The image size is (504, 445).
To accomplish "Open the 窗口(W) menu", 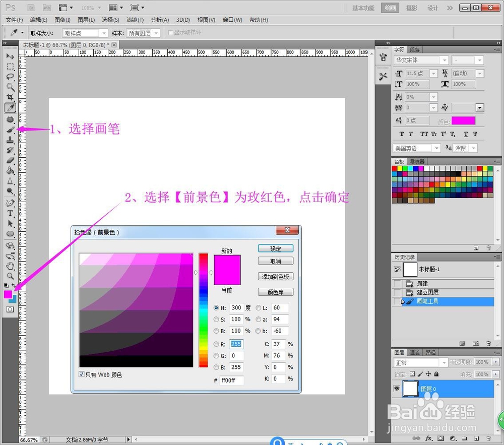I will [232, 20].
